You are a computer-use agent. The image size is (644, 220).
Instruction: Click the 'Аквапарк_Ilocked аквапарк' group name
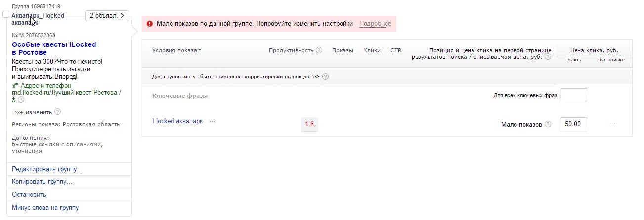pyautogui.click(x=38, y=19)
